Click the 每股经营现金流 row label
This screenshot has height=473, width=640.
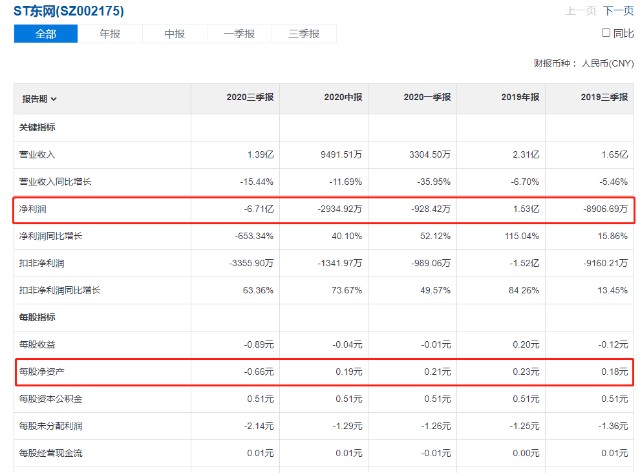50,453
